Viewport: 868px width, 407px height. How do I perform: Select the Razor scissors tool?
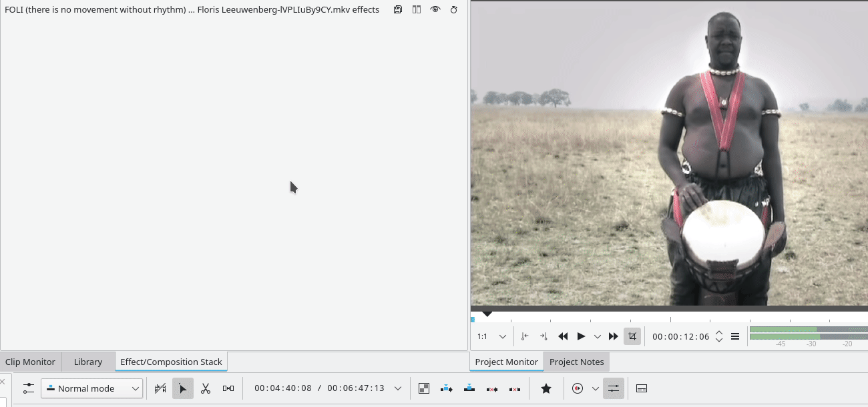206,388
